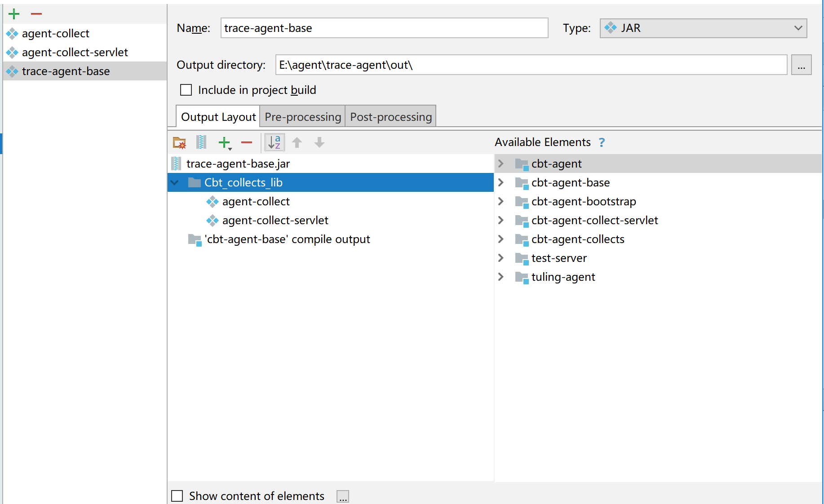Switch to the Output Layout tab
The height and width of the screenshot is (504, 824).
pyautogui.click(x=218, y=117)
